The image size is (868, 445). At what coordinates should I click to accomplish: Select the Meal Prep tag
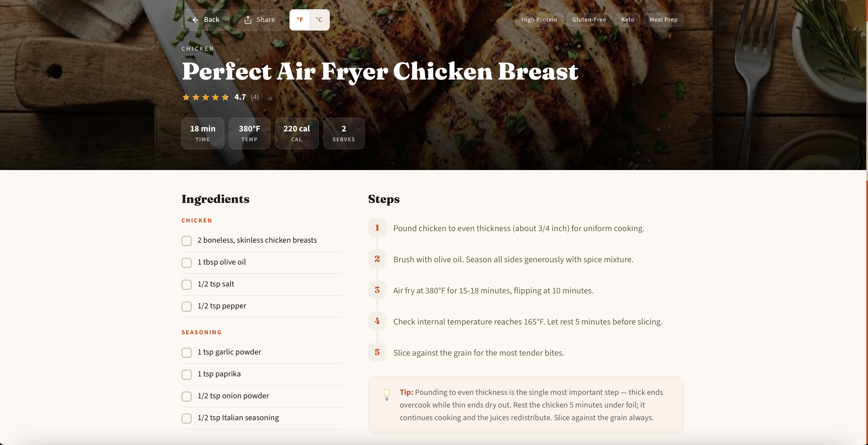pyautogui.click(x=663, y=20)
